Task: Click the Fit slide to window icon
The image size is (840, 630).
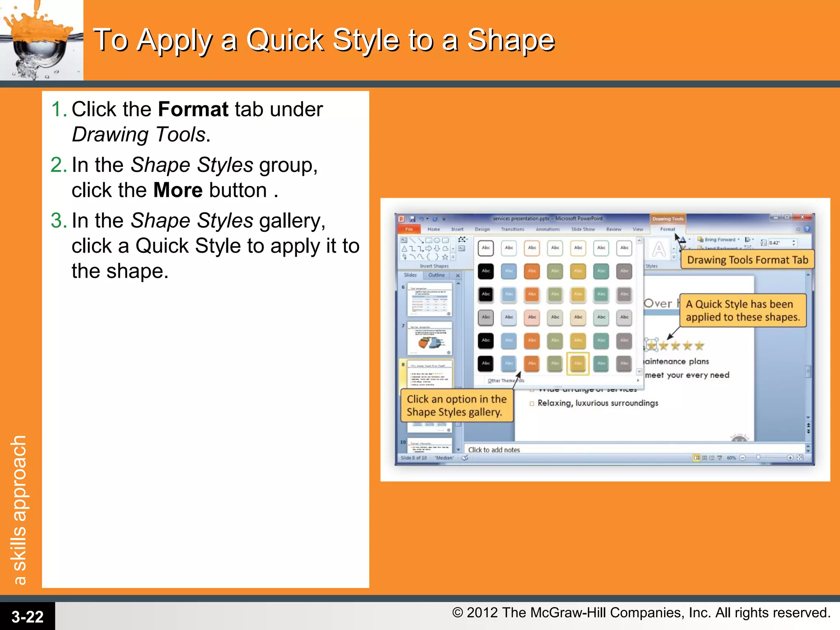Action: (x=800, y=458)
